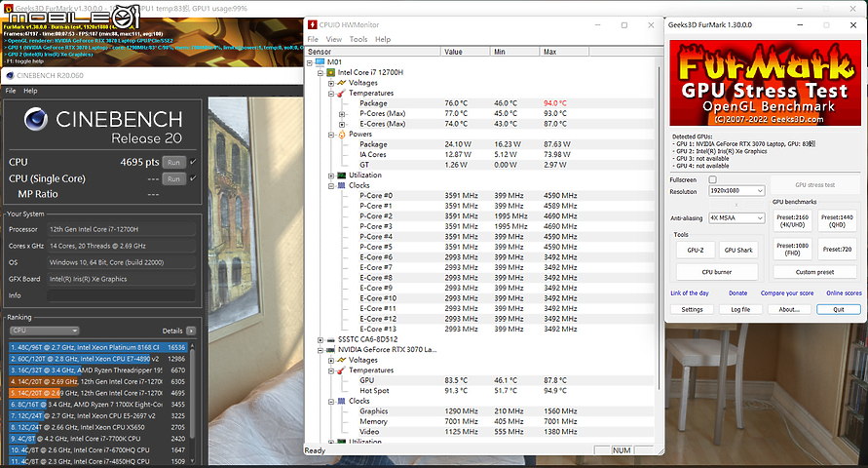
Task: Run Preset:720 benchmark
Action: (837, 250)
